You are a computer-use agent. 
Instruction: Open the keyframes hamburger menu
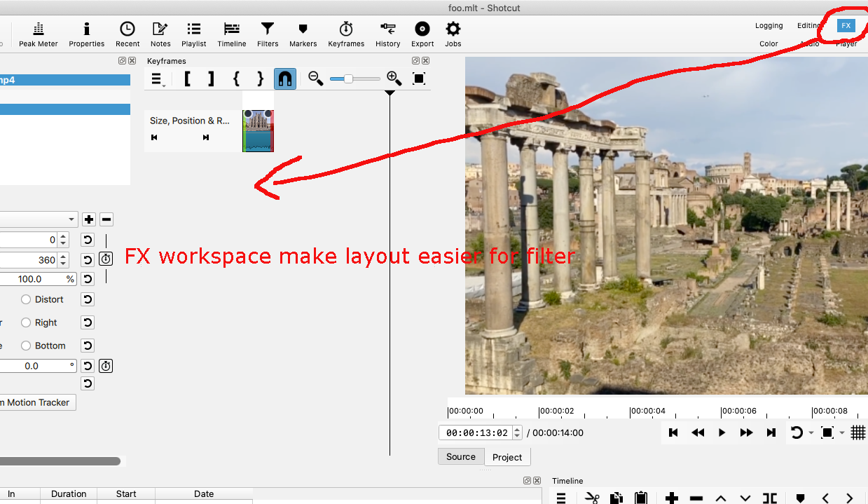[157, 79]
